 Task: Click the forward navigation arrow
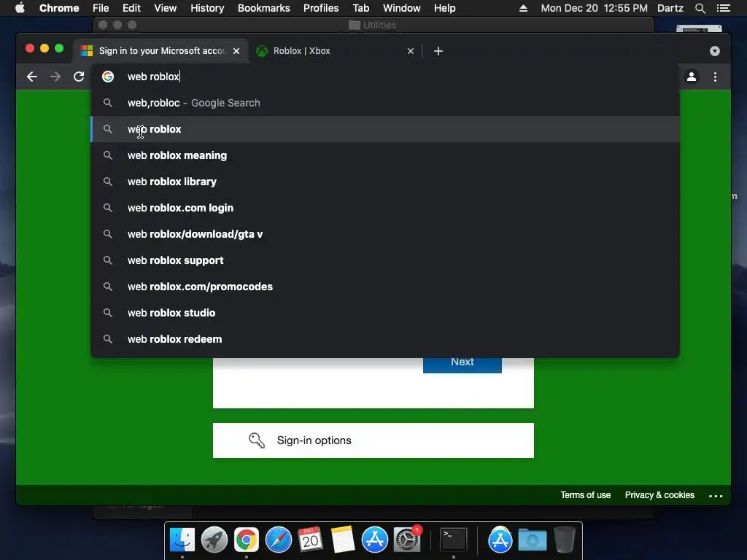pos(55,77)
